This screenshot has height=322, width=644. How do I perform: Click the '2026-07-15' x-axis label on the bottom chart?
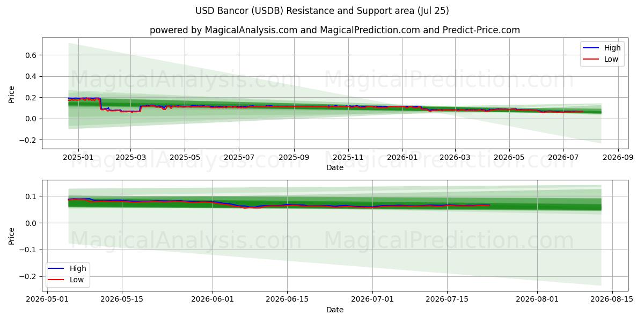[x=447, y=301]
